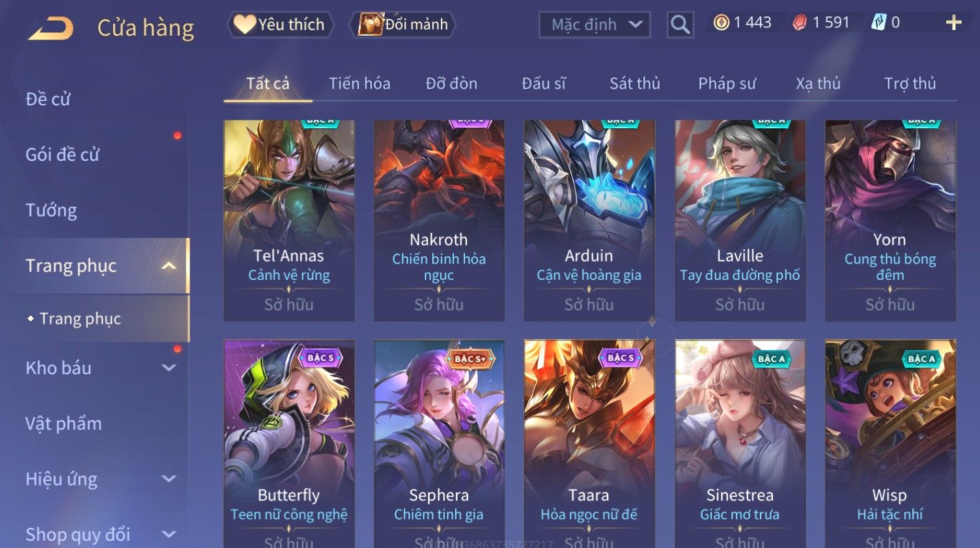The height and width of the screenshot is (548, 980).
Task: Open Yêu thích favorites heart button
Action: [280, 25]
